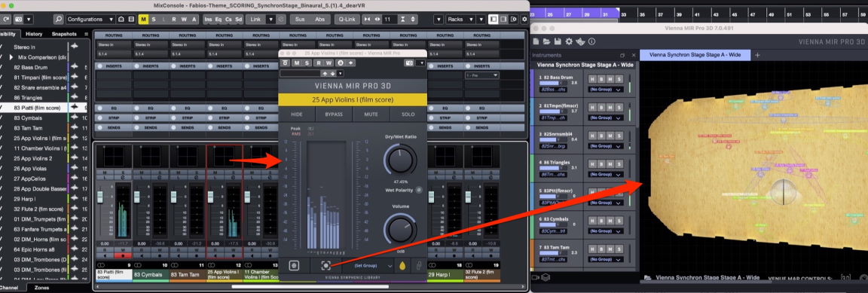
Task: Open the MixConsole channel search magnifier
Action: pos(58,20)
